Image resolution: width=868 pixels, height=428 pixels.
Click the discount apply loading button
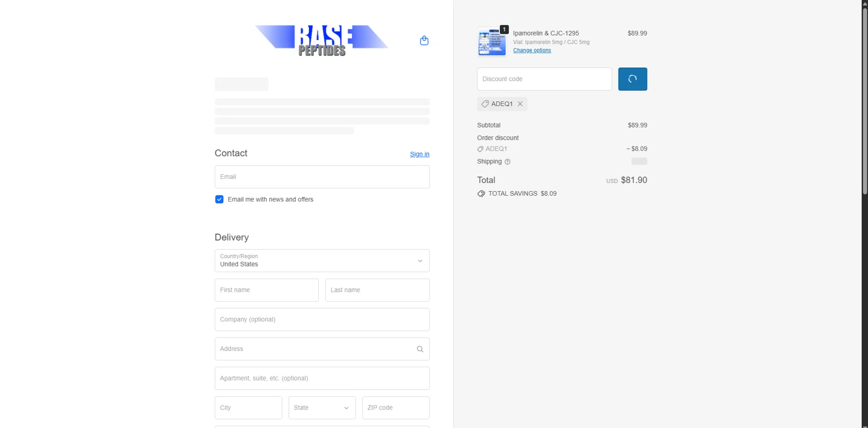632,79
